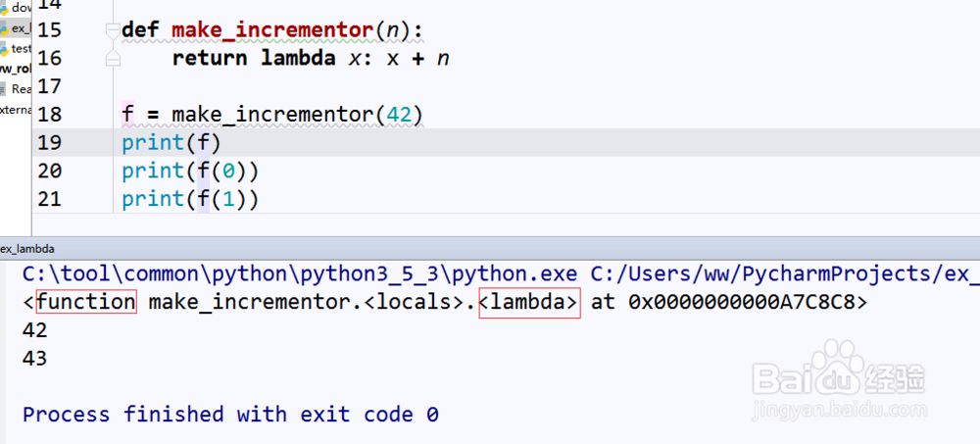This screenshot has height=444, width=980.
Task: Click the Python file icon beside 'test'
Action: [4, 48]
